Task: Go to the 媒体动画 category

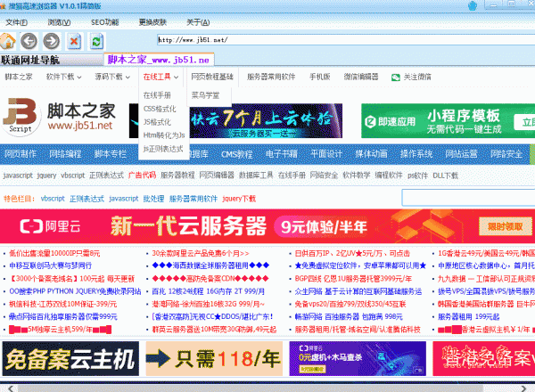Action: 371,154
